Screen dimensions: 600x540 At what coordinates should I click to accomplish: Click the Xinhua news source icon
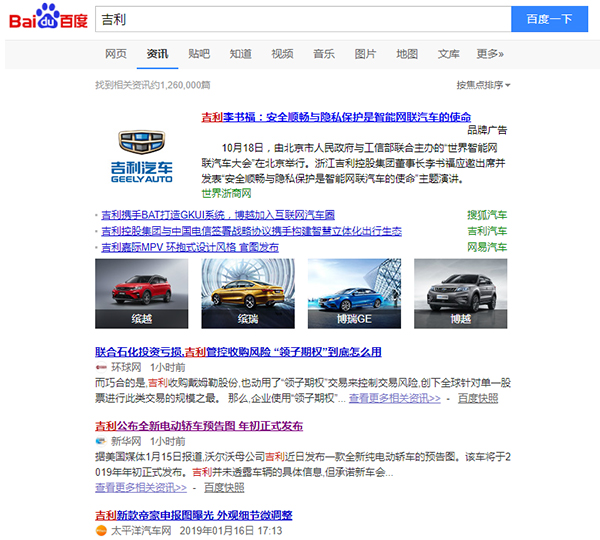[x=101, y=441]
